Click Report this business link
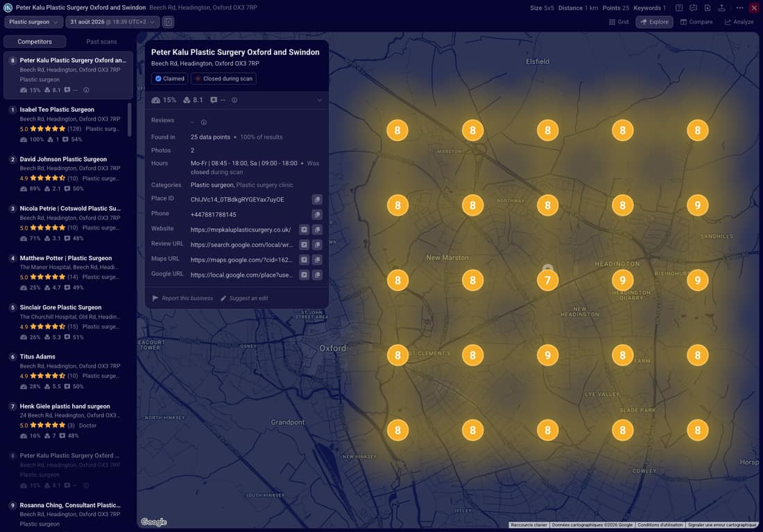This screenshot has width=763, height=532. 182,298
